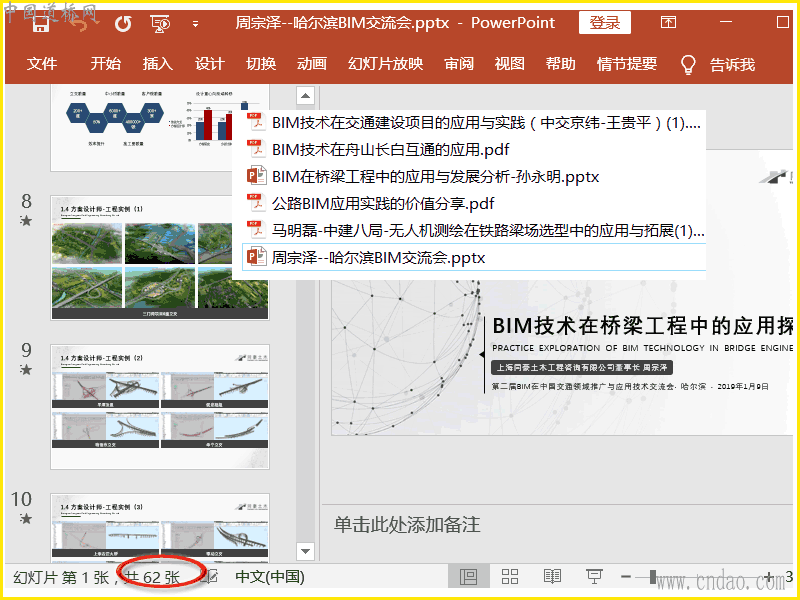Switch to the 插入 ribbon tab

(x=158, y=64)
